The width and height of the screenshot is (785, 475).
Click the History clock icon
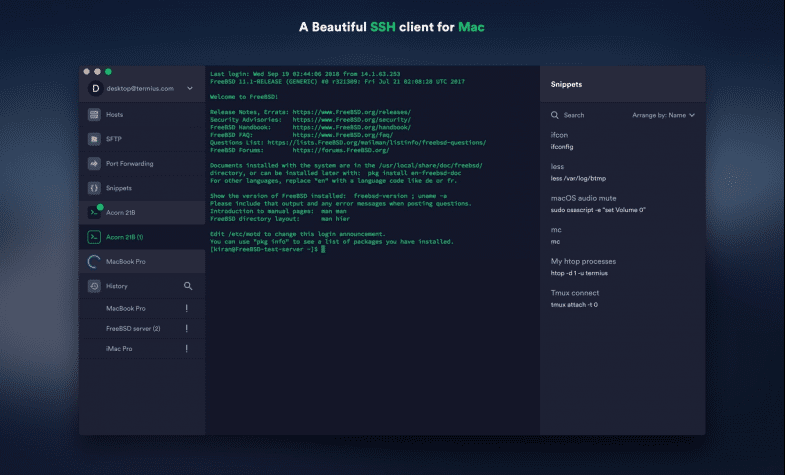click(94, 286)
